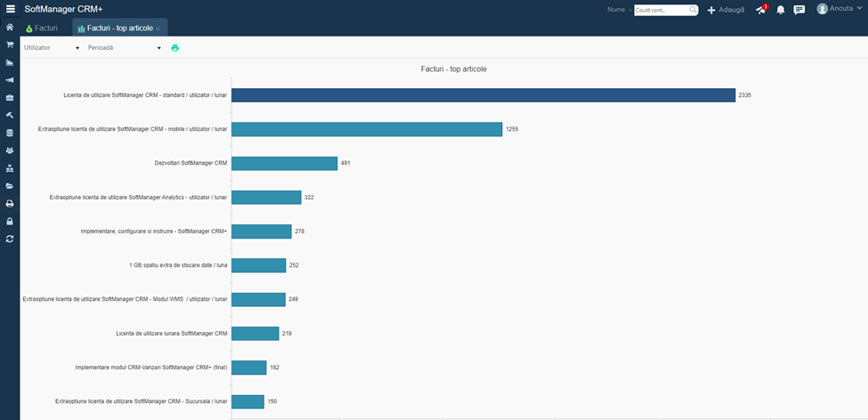Open the hammer tools sidebar icon
Screen dimensions: 868x420
pos(10,115)
